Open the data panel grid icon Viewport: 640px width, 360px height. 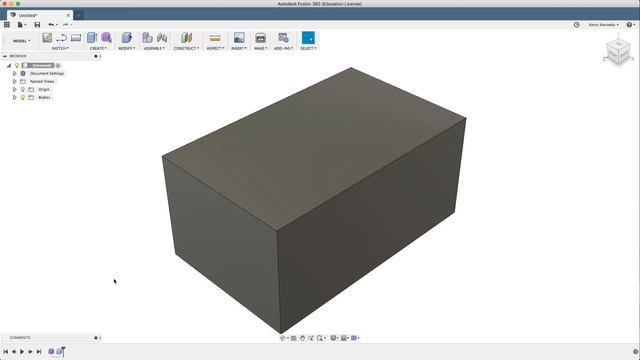coord(7,25)
